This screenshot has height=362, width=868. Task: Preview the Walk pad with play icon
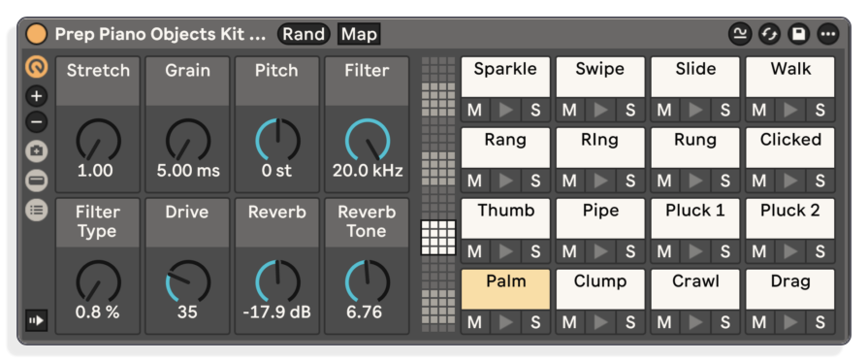click(x=790, y=110)
